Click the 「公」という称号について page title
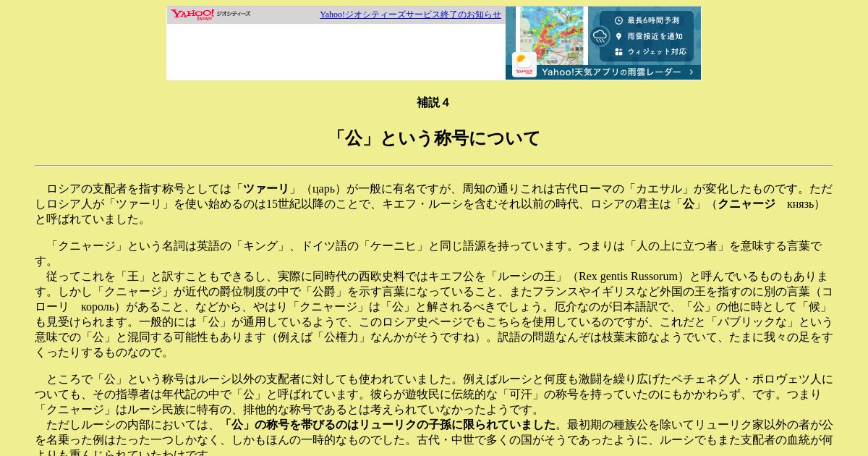 [434, 138]
